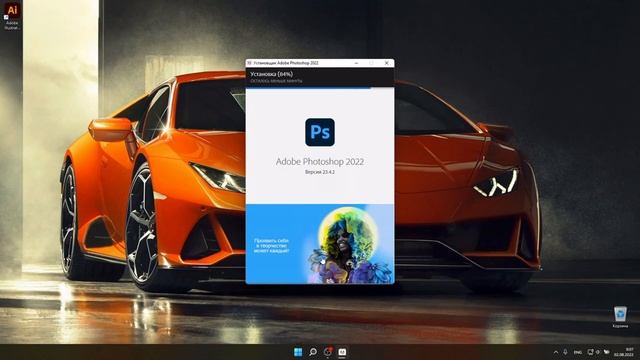Switch the ENG input language

578,352
